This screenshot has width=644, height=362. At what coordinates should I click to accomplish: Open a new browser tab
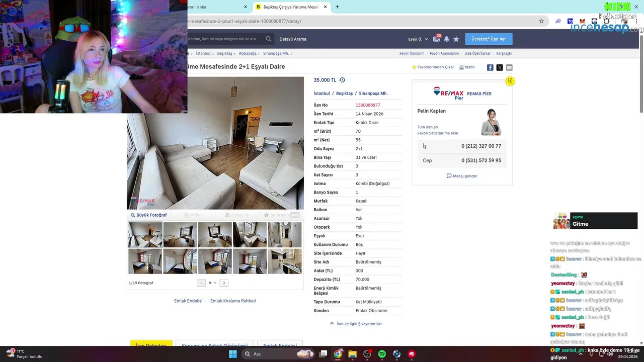(x=337, y=7)
